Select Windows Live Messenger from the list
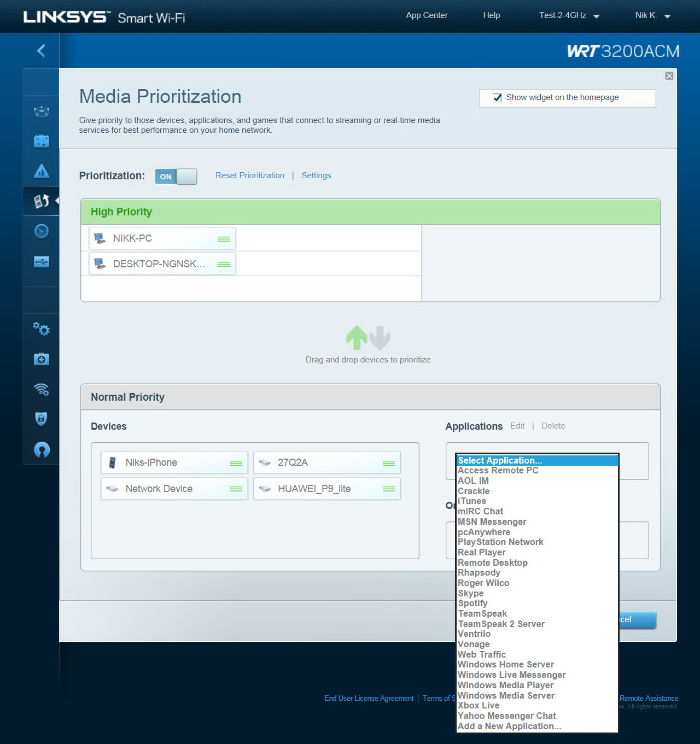 (x=538, y=675)
